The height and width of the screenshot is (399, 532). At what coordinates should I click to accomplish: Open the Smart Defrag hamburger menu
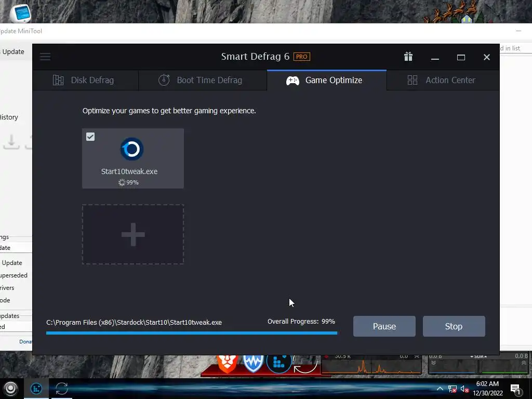45,56
